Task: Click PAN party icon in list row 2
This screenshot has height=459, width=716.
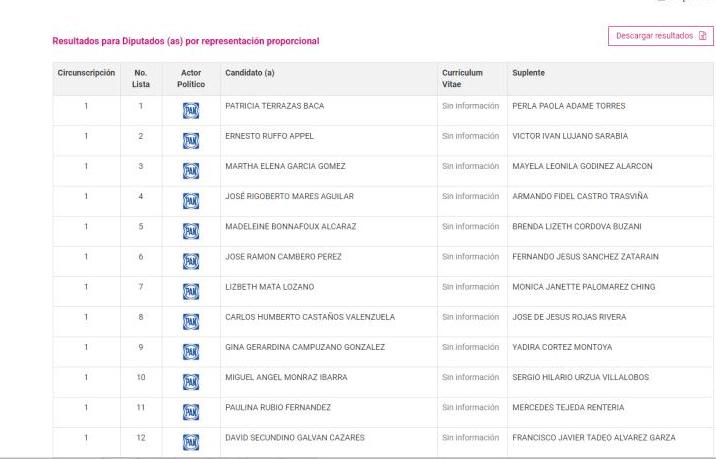Action: point(191,140)
